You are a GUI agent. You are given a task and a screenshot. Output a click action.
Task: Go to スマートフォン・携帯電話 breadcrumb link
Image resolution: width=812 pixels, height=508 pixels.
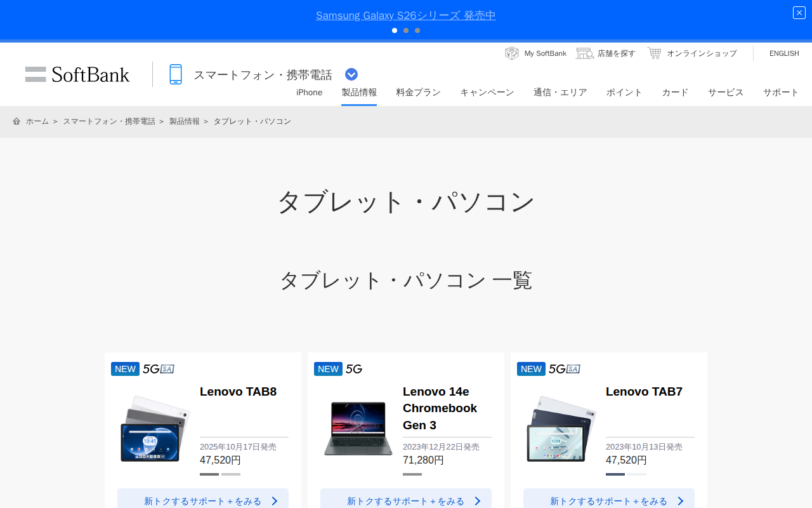point(109,121)
